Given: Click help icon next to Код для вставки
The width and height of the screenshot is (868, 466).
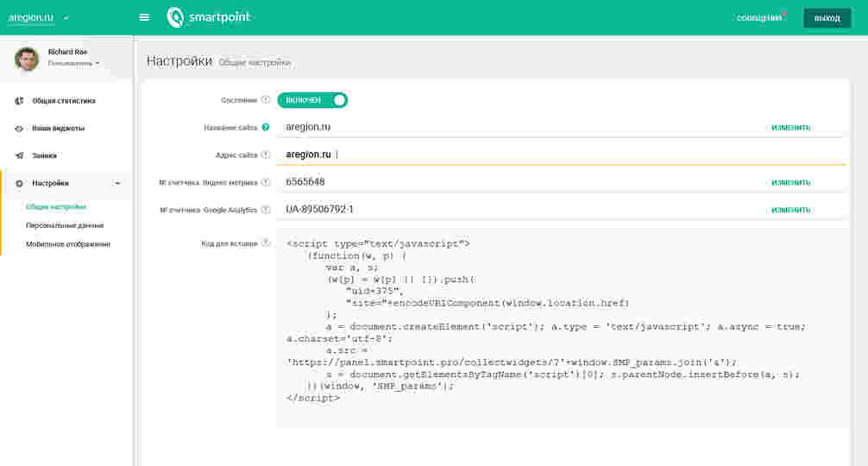Looking at the screenshot, I should (x=266, y=243).
